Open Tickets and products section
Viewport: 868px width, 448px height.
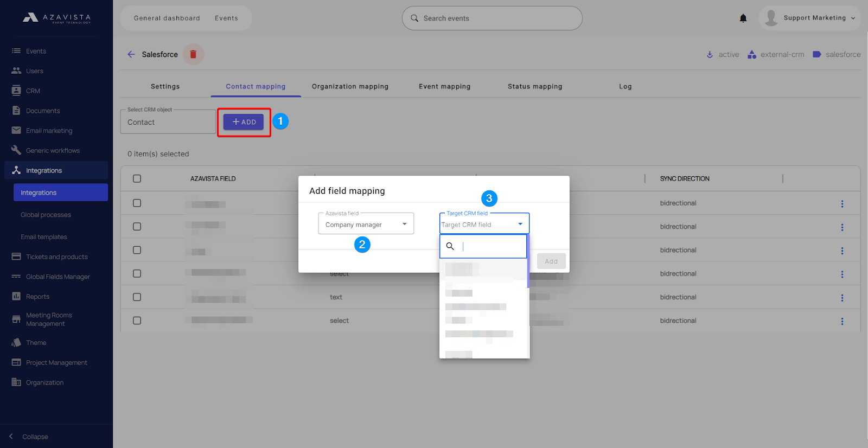(x=56, y=257)
